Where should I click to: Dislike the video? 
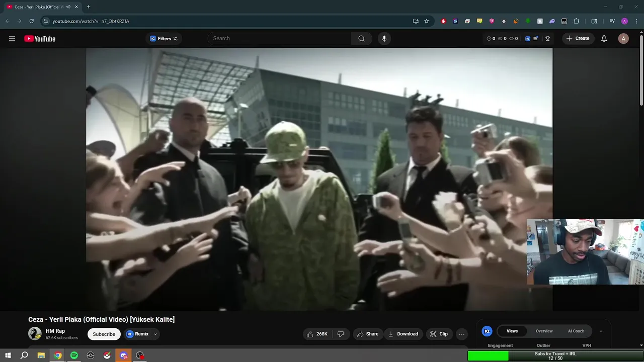pos(341,334)
